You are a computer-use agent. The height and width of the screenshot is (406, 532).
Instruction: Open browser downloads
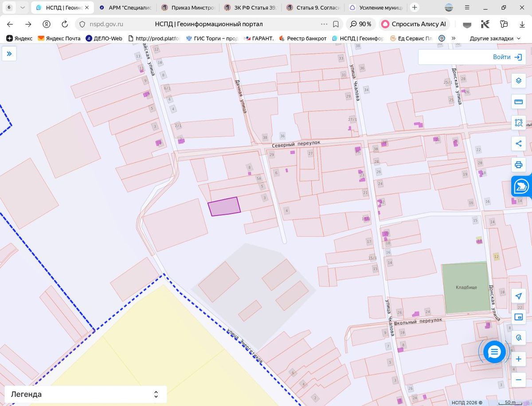(522, 24)
